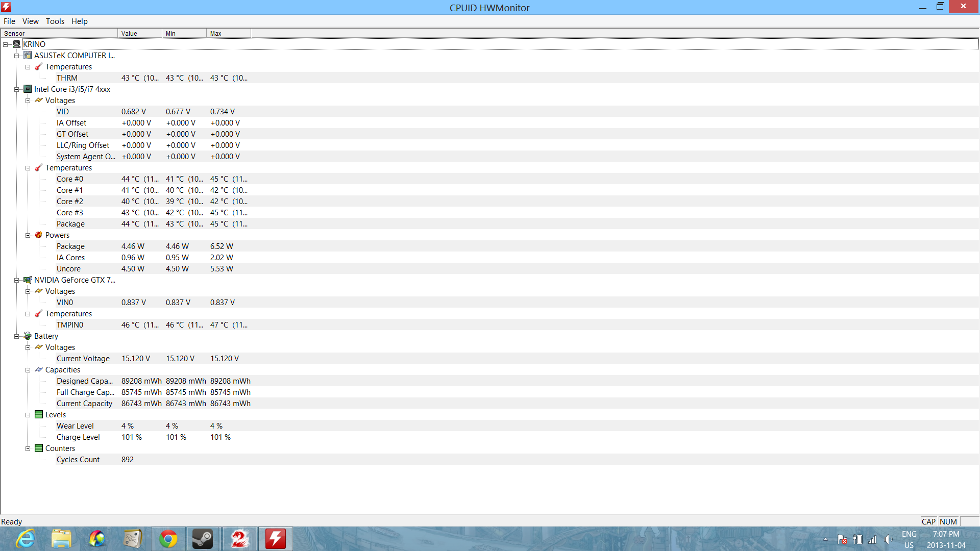This screenshot has height=551, width=980.
Task: Collapse the Capacities group
Action: pos(28,370)
